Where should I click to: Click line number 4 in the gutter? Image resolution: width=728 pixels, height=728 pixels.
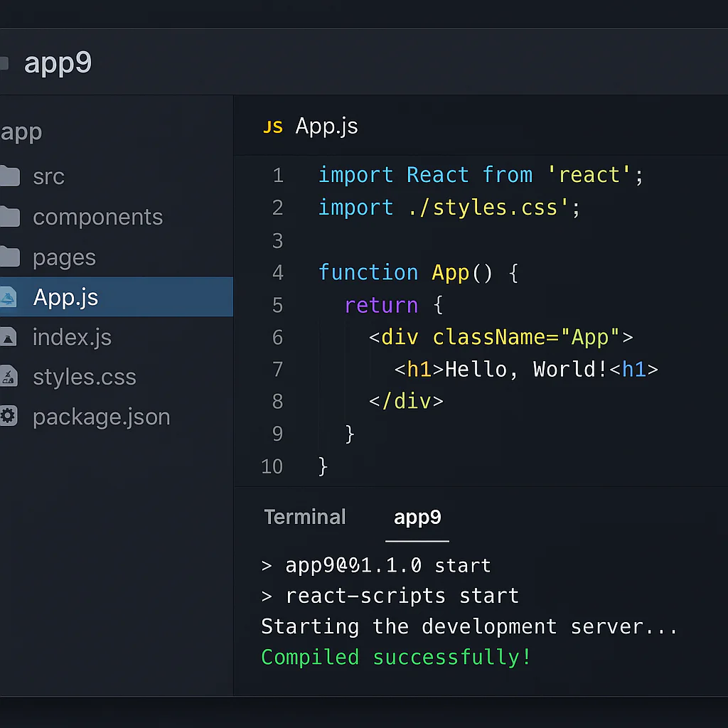(x=278, y=272)
